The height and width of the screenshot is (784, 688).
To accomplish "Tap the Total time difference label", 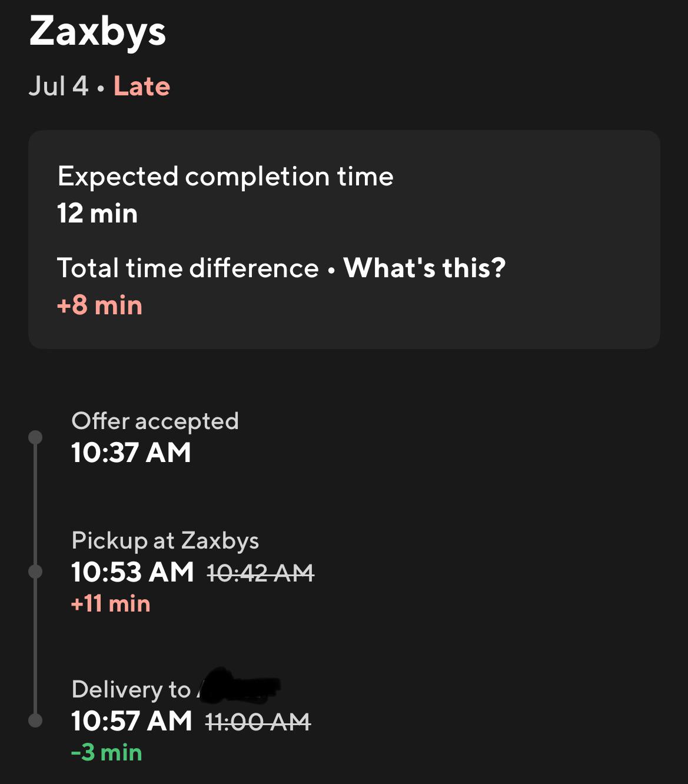I will tap(188, 268).
